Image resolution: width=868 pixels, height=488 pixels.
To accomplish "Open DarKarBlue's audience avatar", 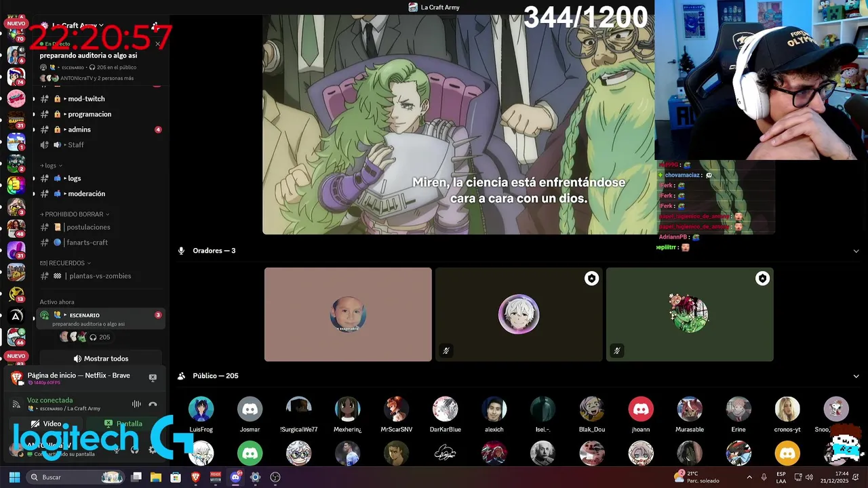I will coord(445,409).
